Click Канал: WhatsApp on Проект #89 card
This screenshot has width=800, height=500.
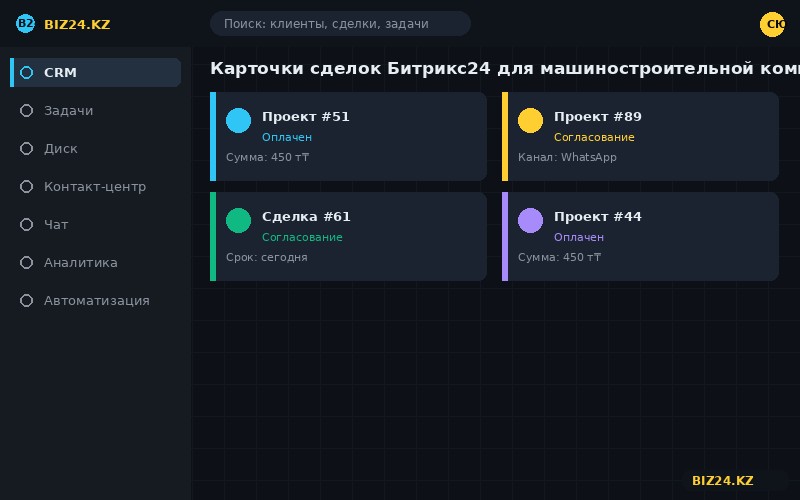tap(567, 157)
